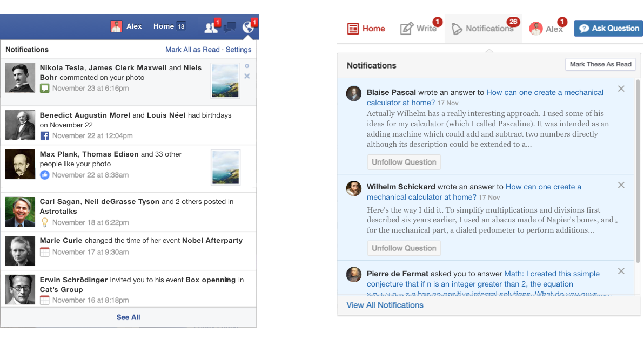Click the Quora notifications scrollbar

638,172
